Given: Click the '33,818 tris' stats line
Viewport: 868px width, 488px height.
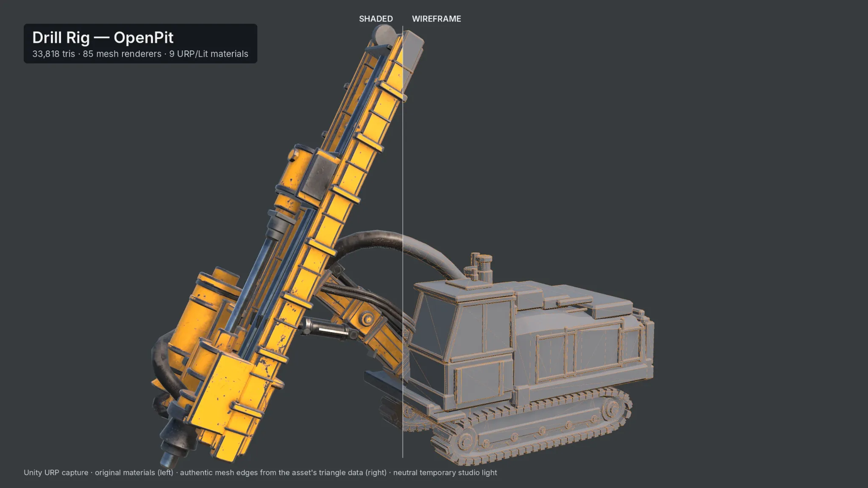Looking at the screenshot, I should tap(140, 54).
